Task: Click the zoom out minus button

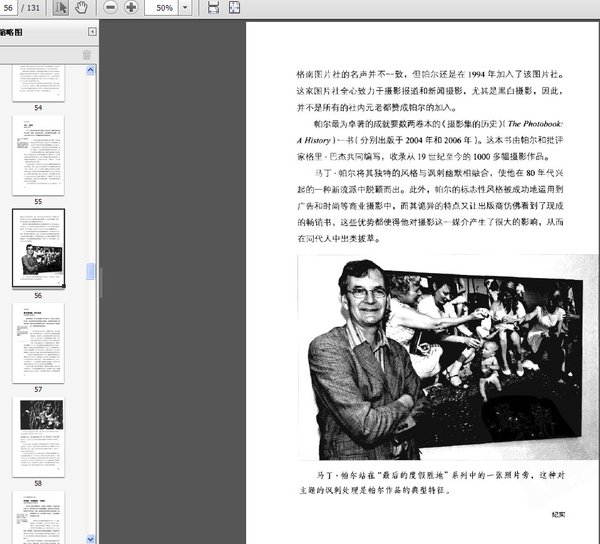Action: point(110,8)
